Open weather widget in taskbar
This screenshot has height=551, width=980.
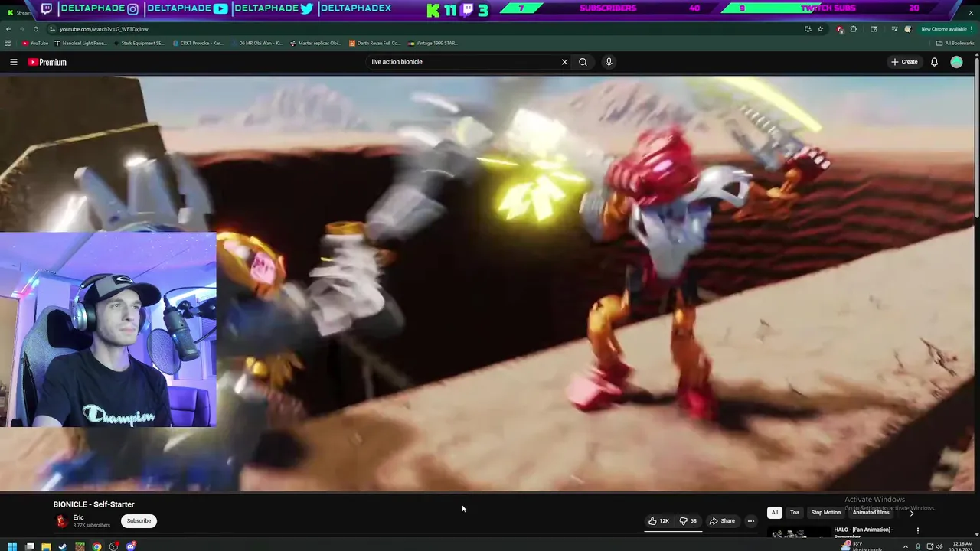[x=861, y=546]
